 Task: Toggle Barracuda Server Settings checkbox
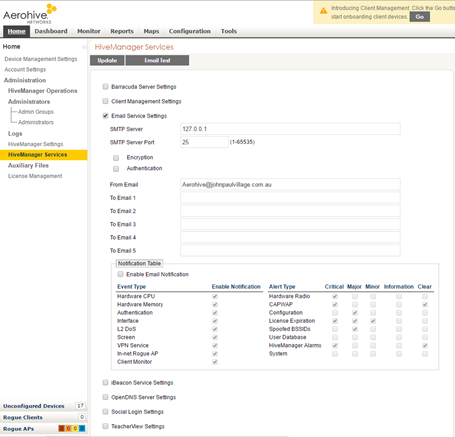coord(105,87)
